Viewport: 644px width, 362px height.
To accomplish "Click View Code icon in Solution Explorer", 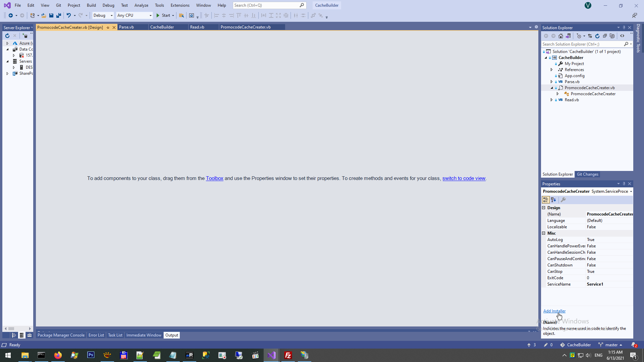I will [x=622, y=36].
